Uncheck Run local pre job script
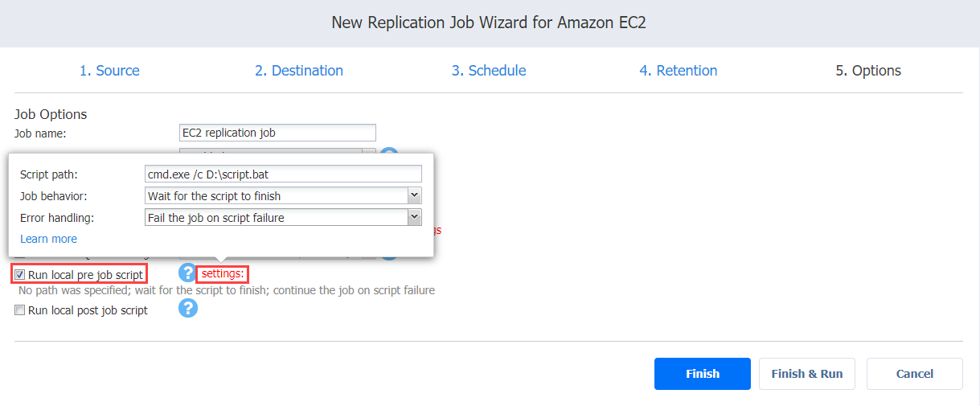980x406 pixels. [x=20, y=275]
